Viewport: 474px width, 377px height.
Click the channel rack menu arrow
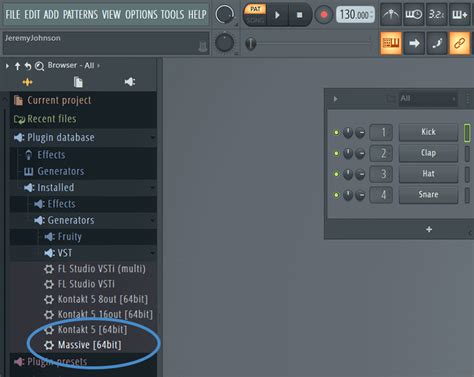coord(335,99)
